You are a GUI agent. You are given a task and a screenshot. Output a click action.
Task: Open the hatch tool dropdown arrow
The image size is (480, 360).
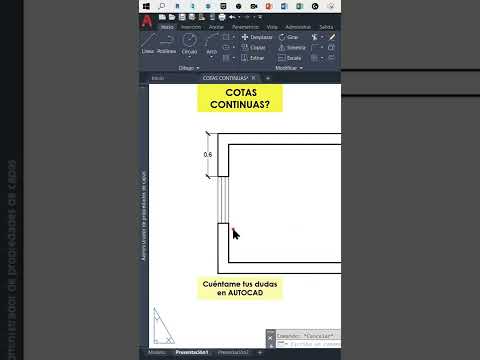pyautogui.click(x=234, y=58)
